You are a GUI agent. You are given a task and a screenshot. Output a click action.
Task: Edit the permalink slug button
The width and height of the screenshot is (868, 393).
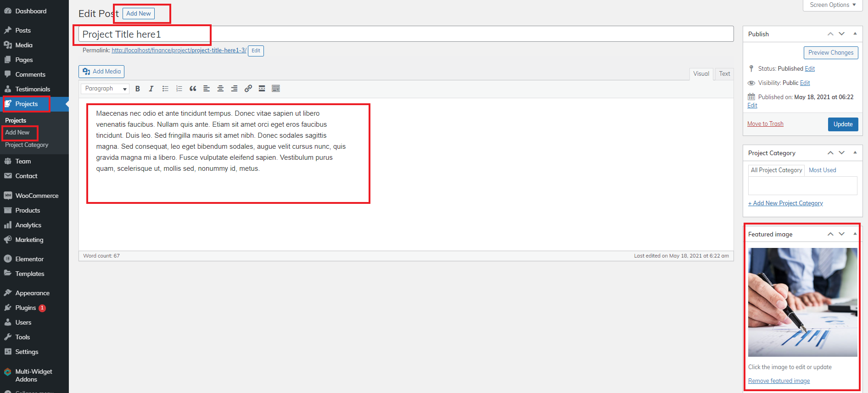click(256, 51)
